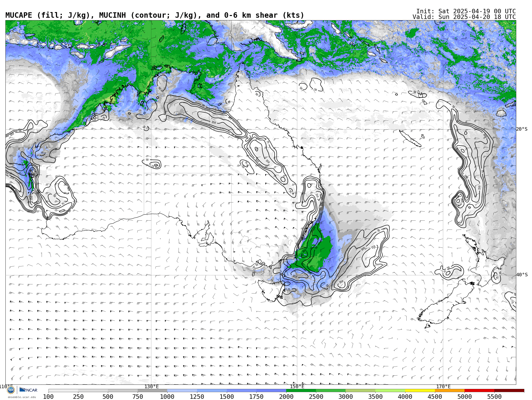
Task: Click the colorbar tick label 750
Action: [x=138, y=397]
